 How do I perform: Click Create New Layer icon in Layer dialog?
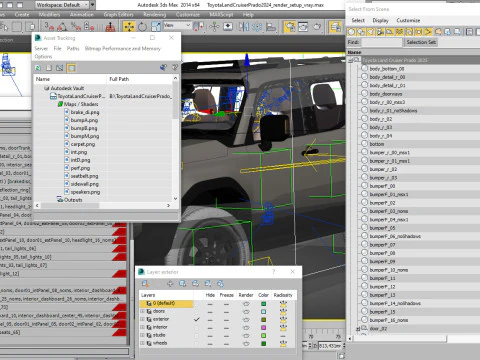tap(145, 284)
